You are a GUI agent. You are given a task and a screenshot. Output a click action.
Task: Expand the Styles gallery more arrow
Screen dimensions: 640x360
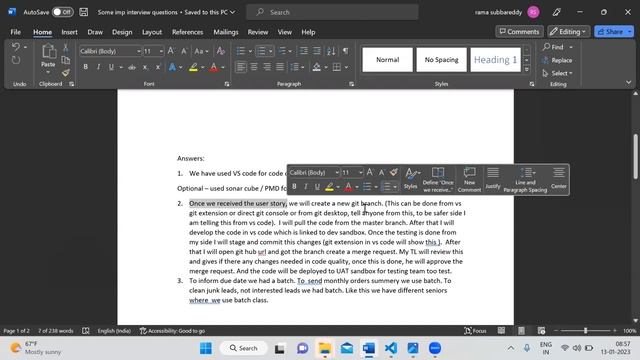tap(527, 69)
